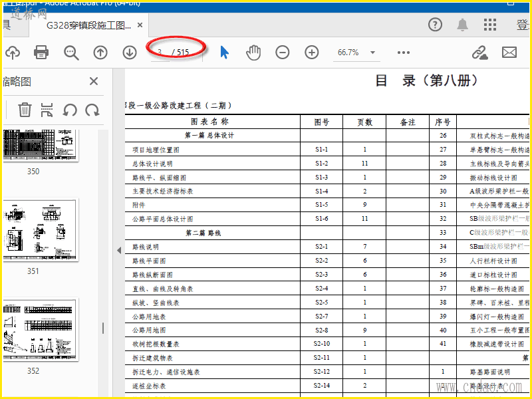Open the find text magnifier tool
532x399 pixels.
pos(71,53)
